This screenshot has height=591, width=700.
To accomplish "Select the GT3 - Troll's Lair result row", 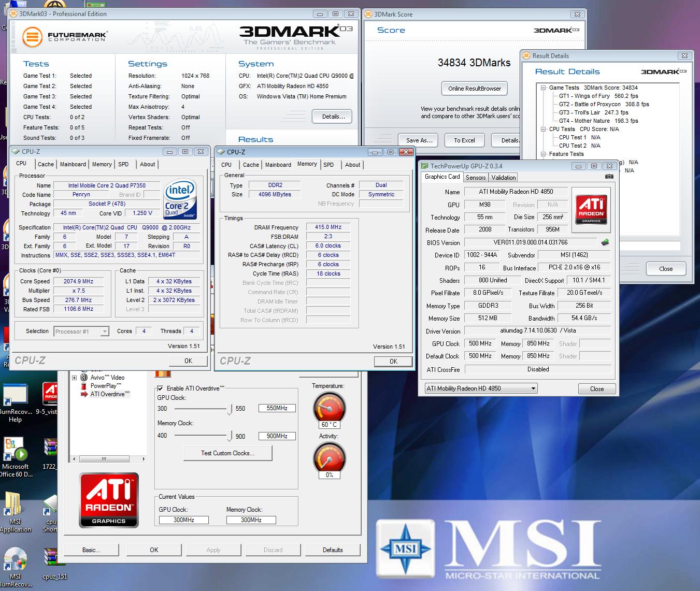I will [x=593, y=112].
